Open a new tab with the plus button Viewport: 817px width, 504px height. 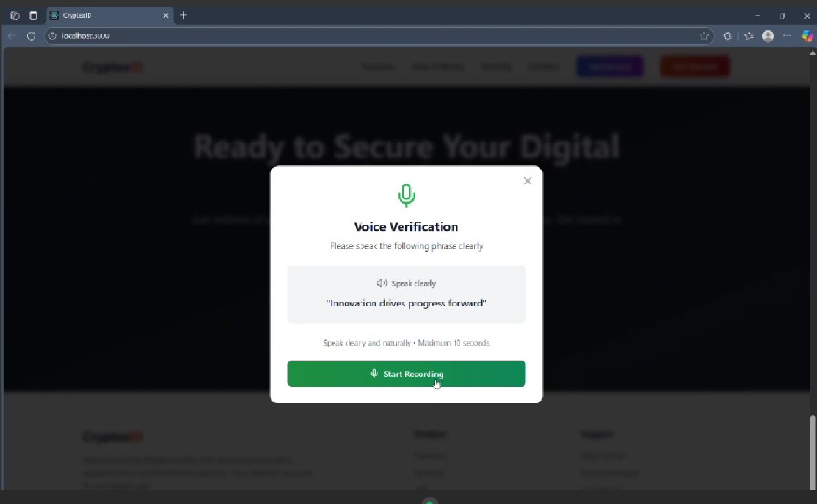pos(184,15)
